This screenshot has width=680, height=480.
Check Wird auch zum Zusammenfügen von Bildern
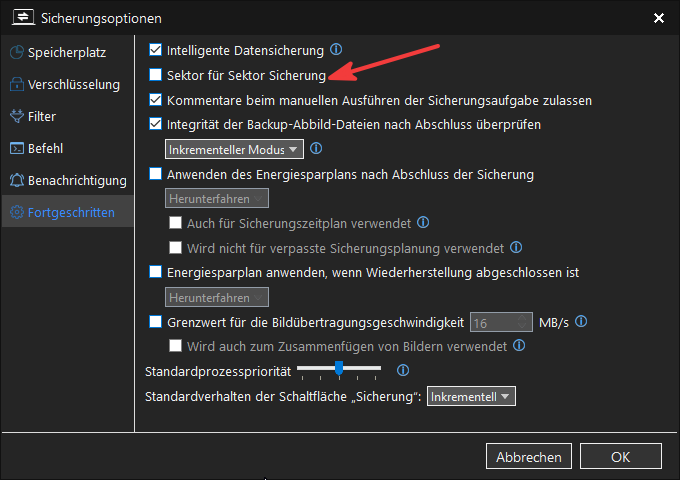pyautogui.click(x=175, y=346)
